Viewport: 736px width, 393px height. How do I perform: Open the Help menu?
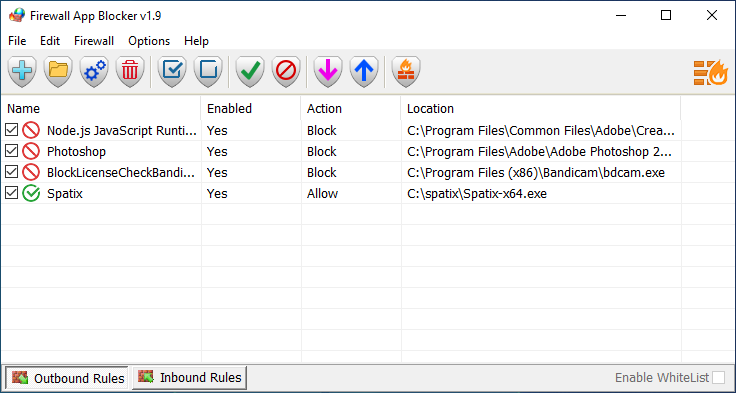(196, 41)
